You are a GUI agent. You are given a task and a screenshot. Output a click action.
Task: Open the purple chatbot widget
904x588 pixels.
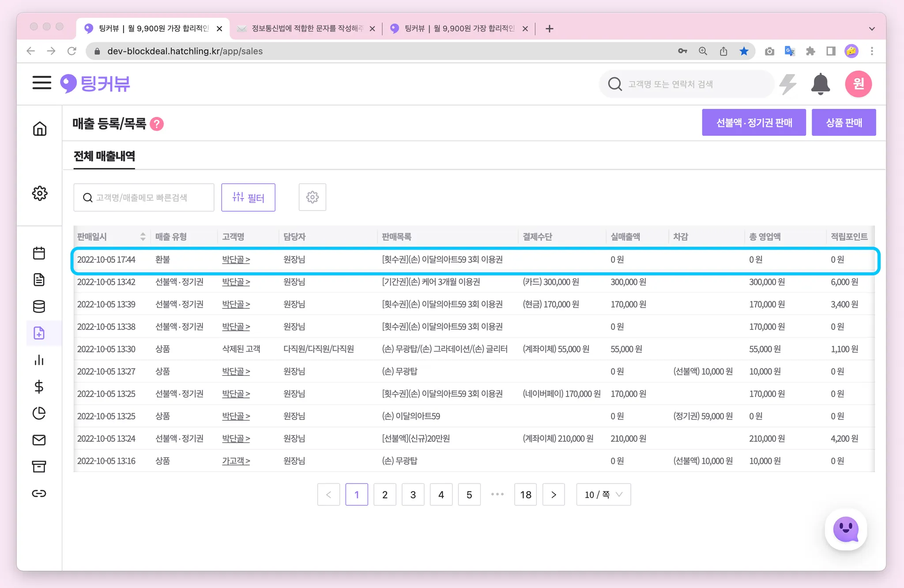[x=845, y=529]
